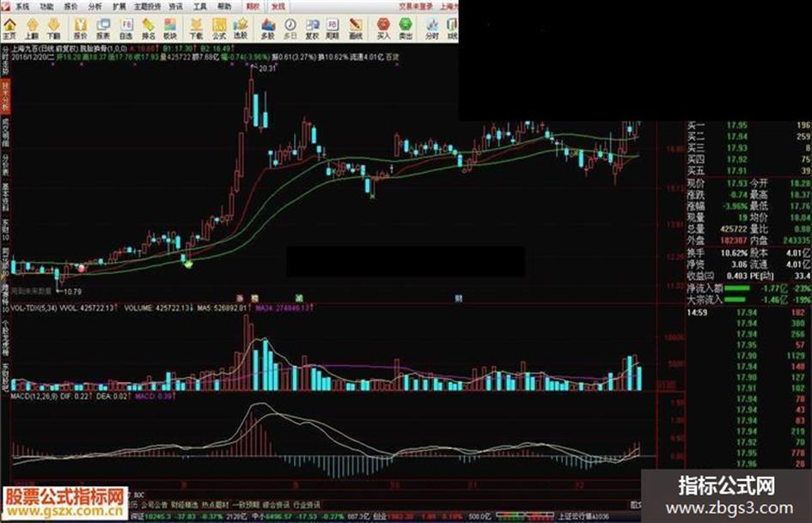Open the 自选 watchlist toolbar icon

pos(125,28)
